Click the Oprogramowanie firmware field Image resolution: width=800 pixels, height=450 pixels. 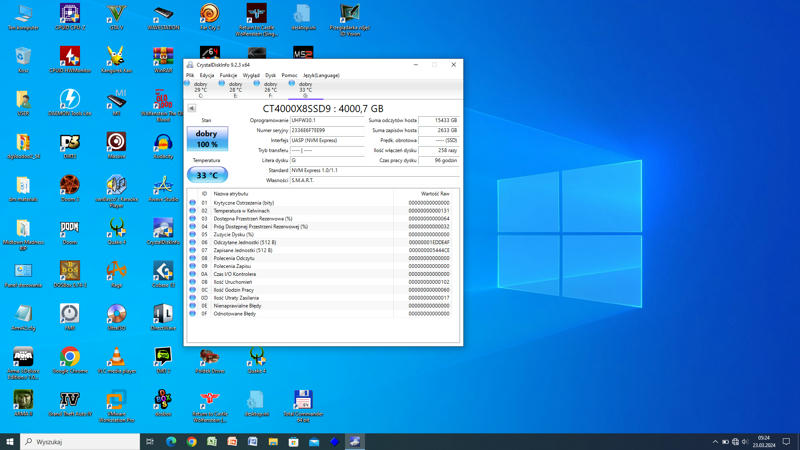coord(327,120)
